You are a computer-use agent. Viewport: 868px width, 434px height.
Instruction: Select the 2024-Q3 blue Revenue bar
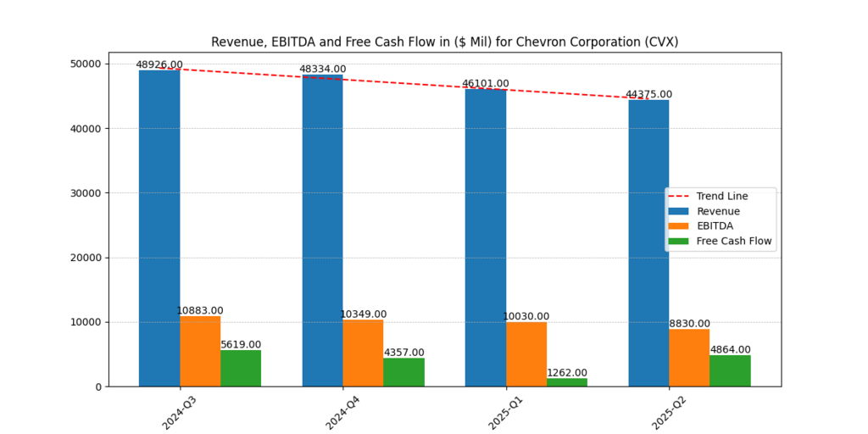[x=159, y=228]
